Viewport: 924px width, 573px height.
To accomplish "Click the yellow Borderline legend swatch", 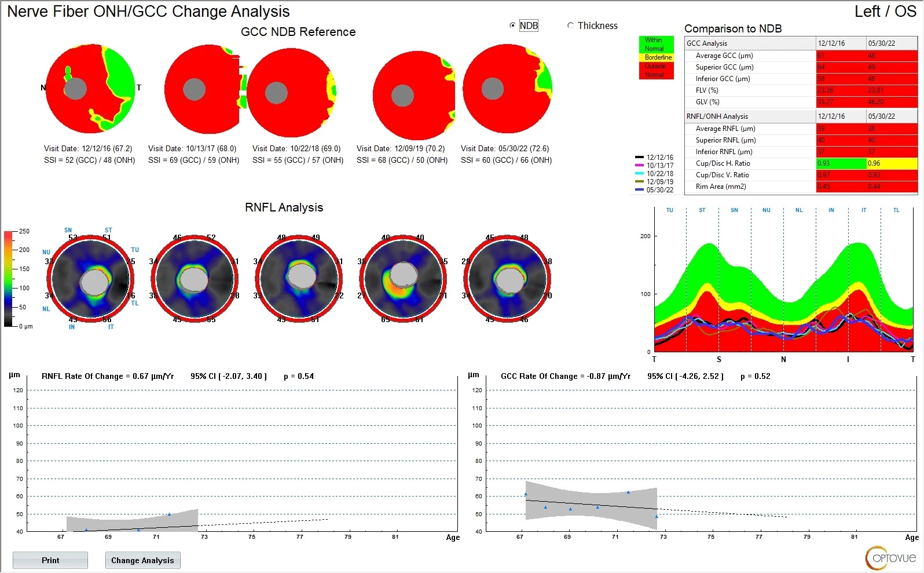I will point(656,57).
